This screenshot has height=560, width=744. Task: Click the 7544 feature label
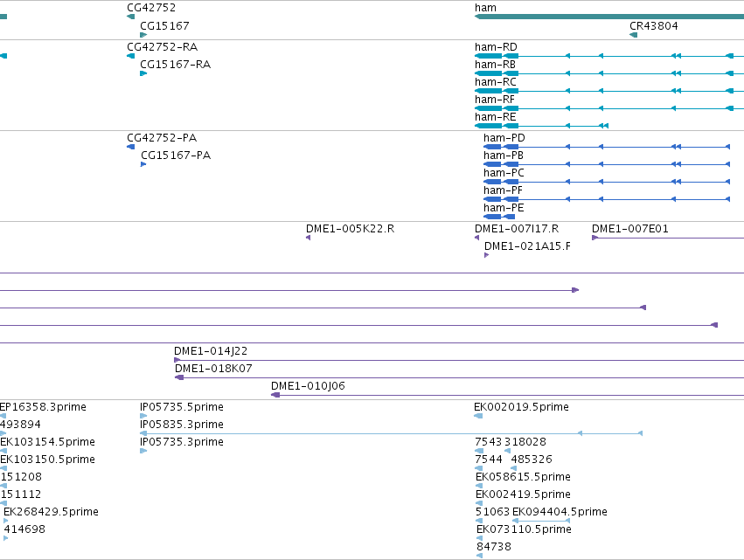click(489, 460)
